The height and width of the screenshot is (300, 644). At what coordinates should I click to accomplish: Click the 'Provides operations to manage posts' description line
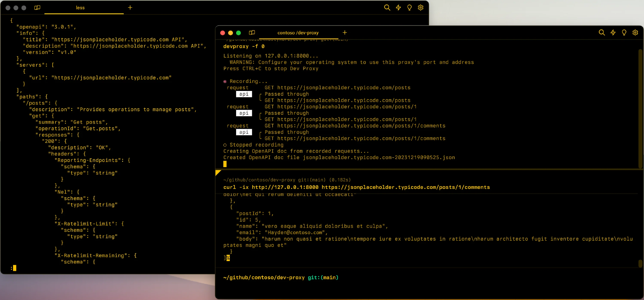(x=113, y=110)
